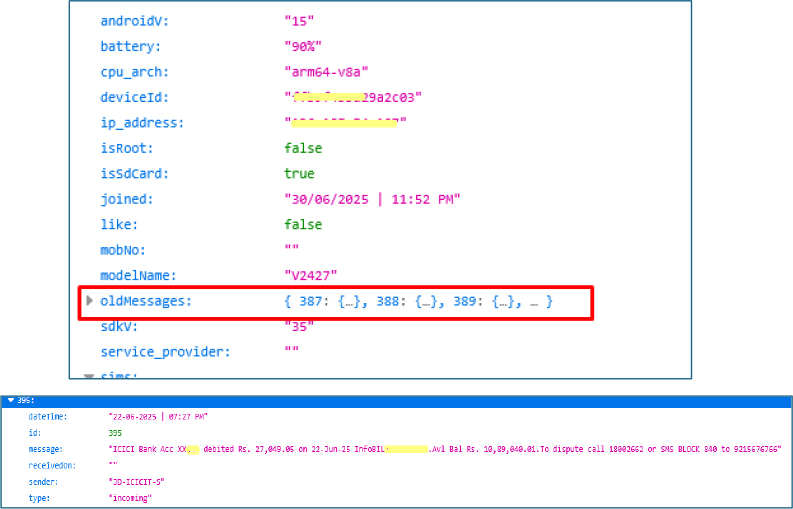Expand the oldMessages node arrow
793x509 pixels.
pyautogui.click(x=90, y=301)
